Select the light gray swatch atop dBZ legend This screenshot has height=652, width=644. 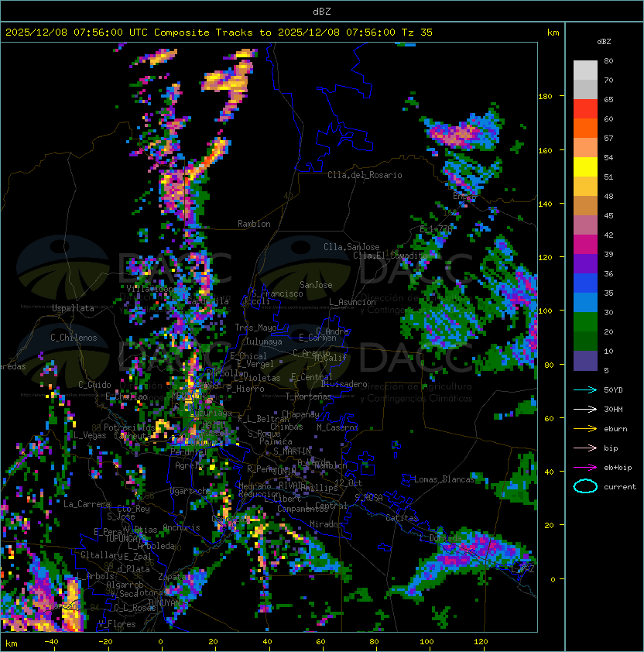point(585,70)
